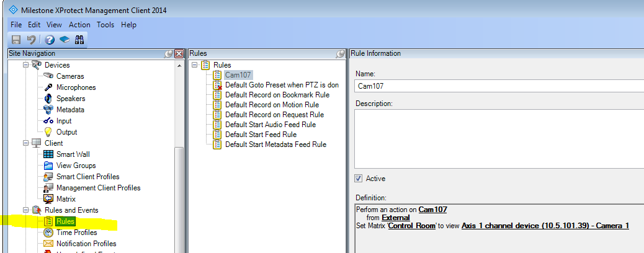Pin the Rules pane

(x=341, y=53)
